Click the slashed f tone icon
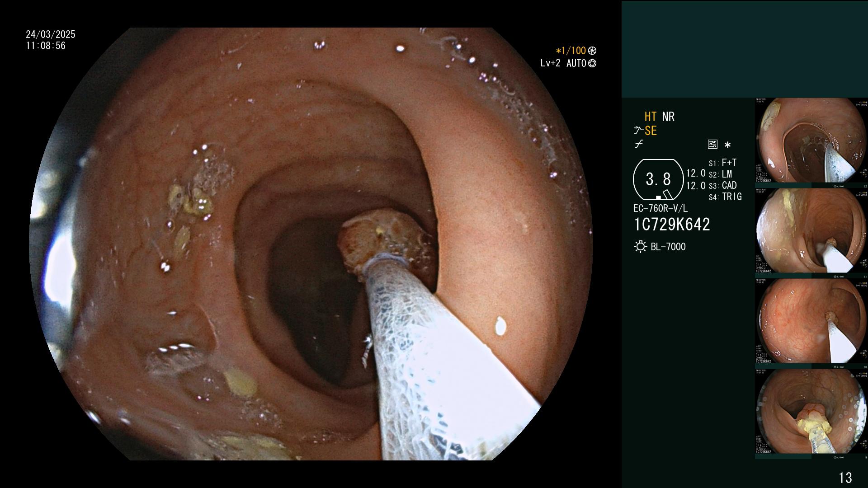The image size is (868, 488). pos(639,144)
